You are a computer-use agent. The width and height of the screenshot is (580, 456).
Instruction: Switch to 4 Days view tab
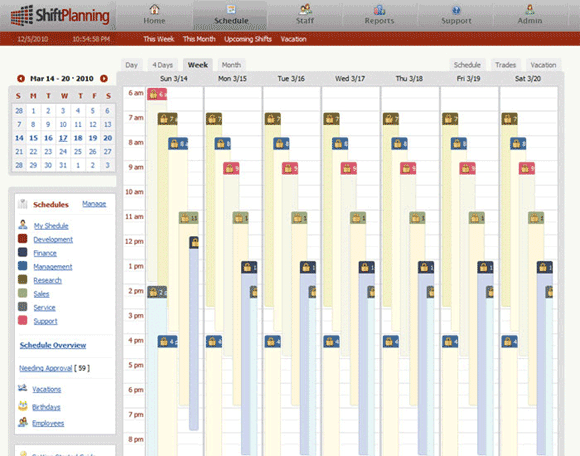click(x=163, y=65)
